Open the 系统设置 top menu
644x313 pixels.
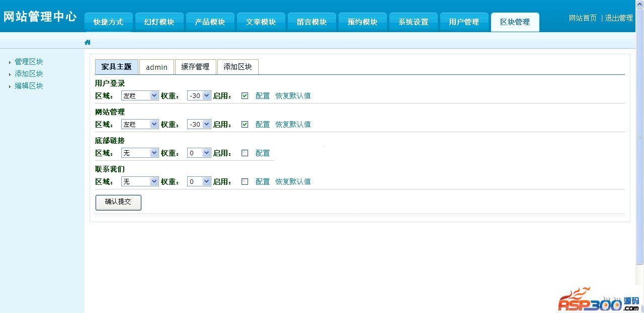pos(413,22)
